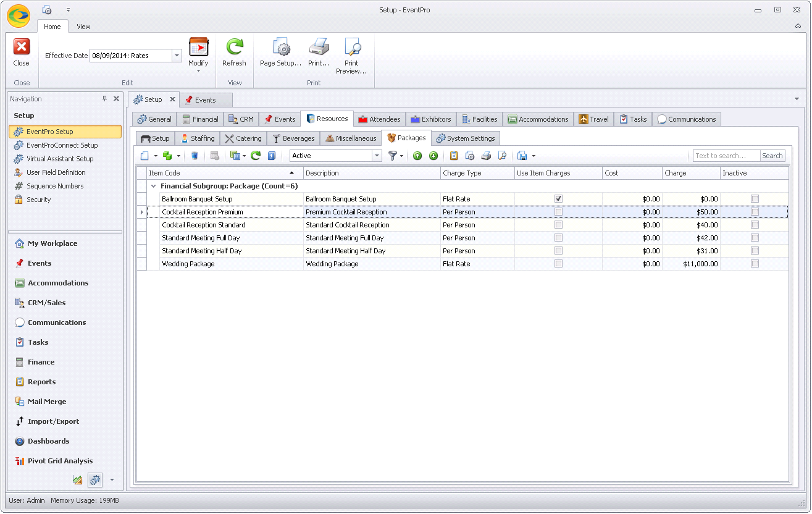This screenshot has height=514, width=812.
Task: Open the System Settings sub-tab
Action: click(466, 138)
